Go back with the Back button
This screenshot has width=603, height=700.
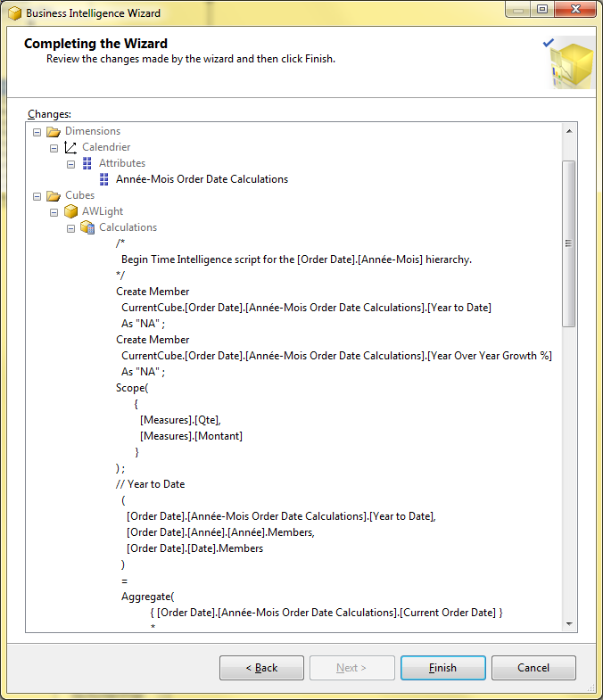tap(261, 668)
